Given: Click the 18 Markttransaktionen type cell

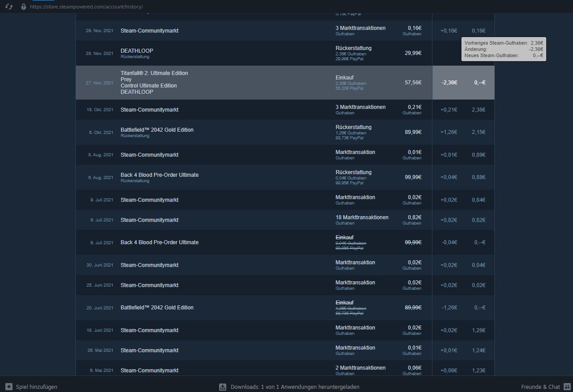Looking at the screenshot, I should 362,217.
